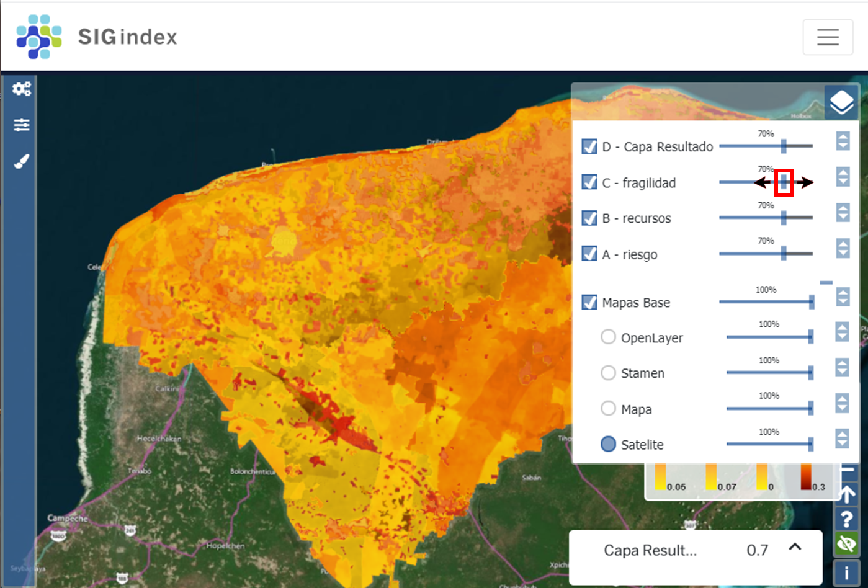This screenshot has height=588, width=868.
Task: Click the Mapas Base label
Action: point(636,303)
